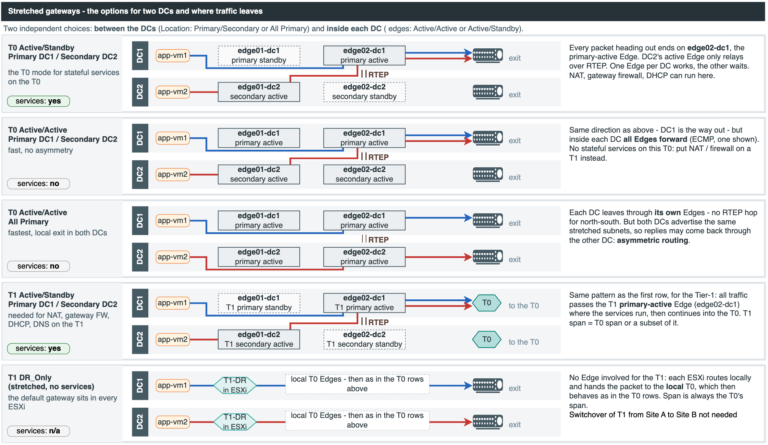Screen dimensions: 768x445
Task: Click 'the default gateway sits in every ESXi' text
Action: click(x=62, y=402)
